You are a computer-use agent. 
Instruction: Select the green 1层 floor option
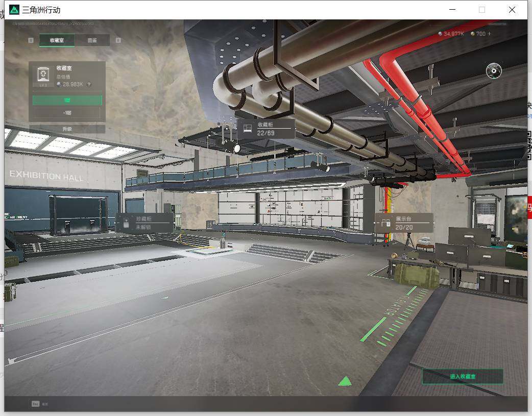coord(67,100)
